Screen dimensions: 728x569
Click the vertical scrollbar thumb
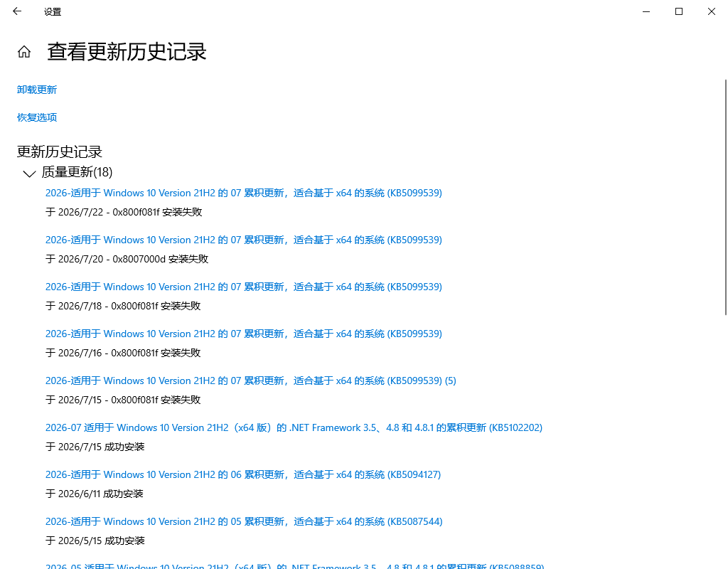(x=726, y=198)
